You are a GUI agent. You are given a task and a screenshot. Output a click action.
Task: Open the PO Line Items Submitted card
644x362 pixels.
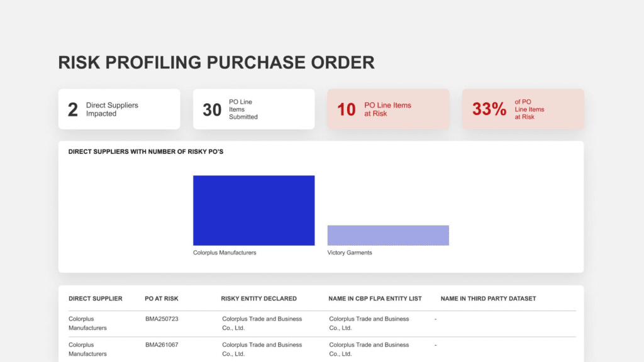click(x=253, y=109)
